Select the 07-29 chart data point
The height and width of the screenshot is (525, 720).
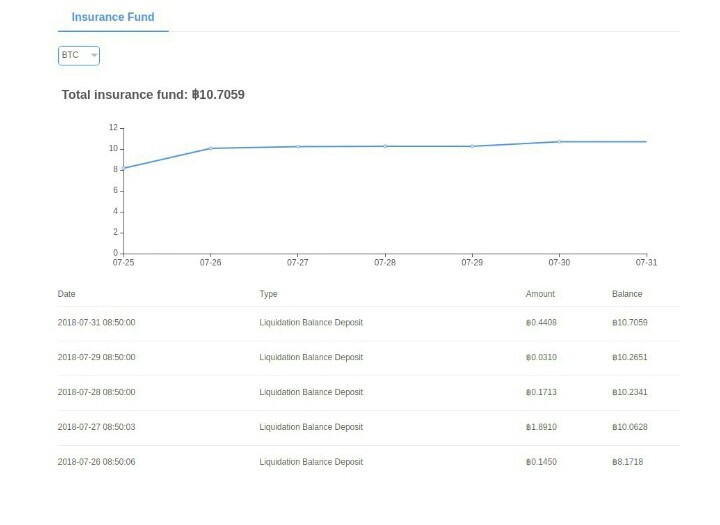click(x=472, y=146)
